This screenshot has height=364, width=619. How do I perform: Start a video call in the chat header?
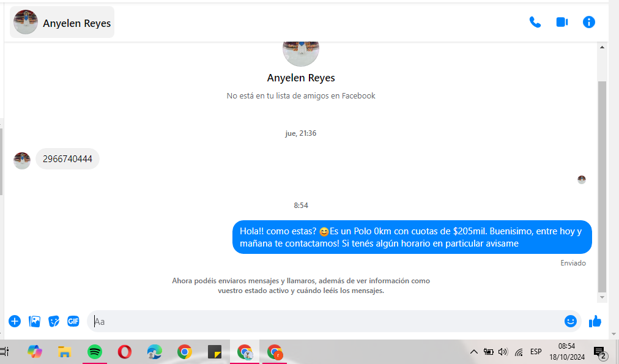(562, 22)
